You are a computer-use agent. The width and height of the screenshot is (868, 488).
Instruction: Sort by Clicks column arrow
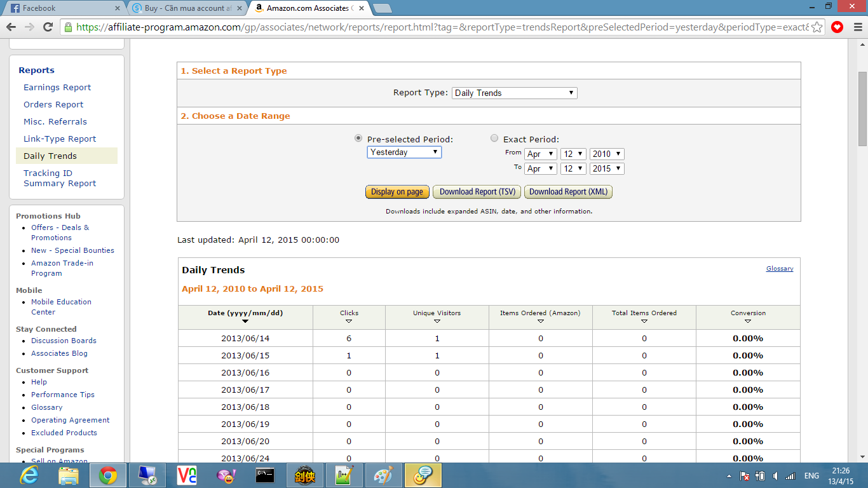(x=349, y=322)
